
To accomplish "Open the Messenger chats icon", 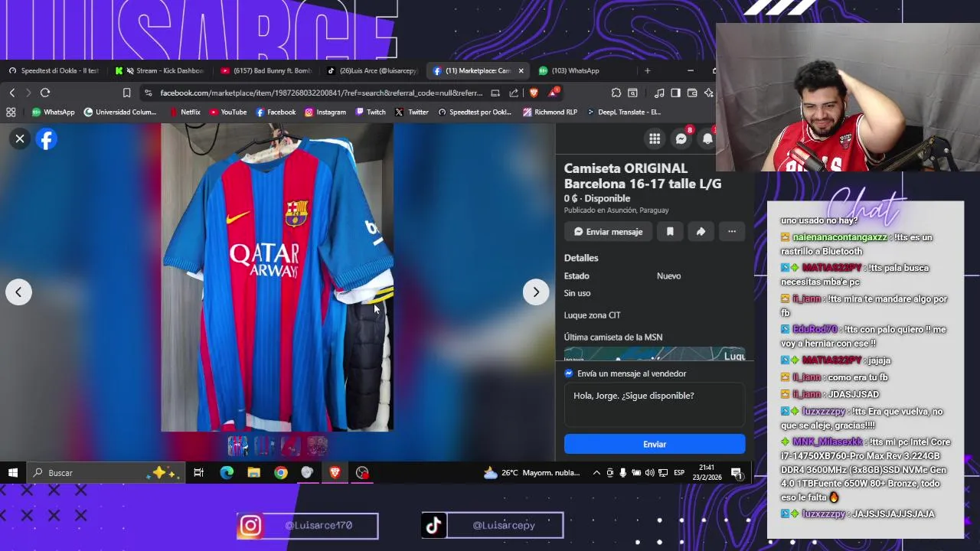I will (x=681, y=139).
